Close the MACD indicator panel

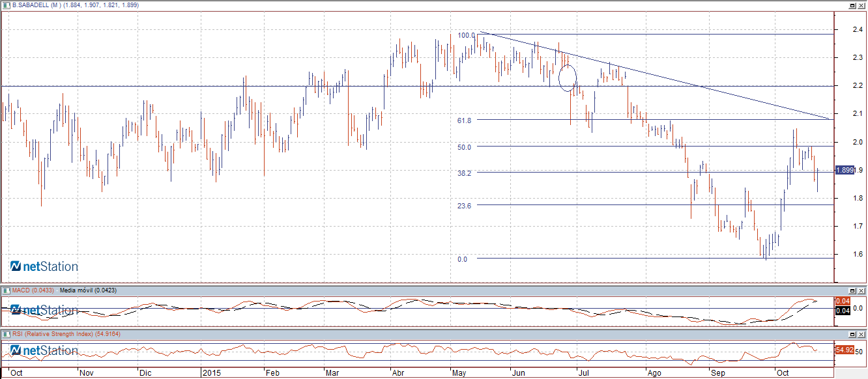861,290
